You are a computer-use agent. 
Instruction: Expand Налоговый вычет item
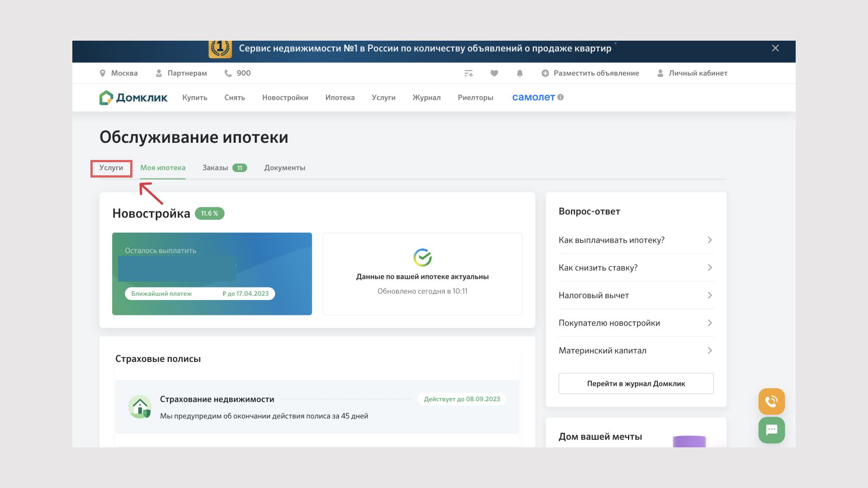coord(636,295)
